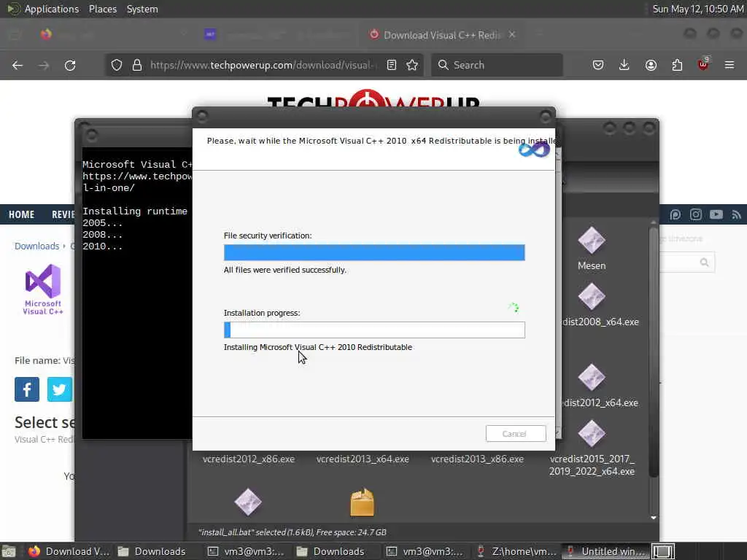Select vcredist2013_x86.exe file label
This screenshot has width=747, height=560.
[477, 459]
